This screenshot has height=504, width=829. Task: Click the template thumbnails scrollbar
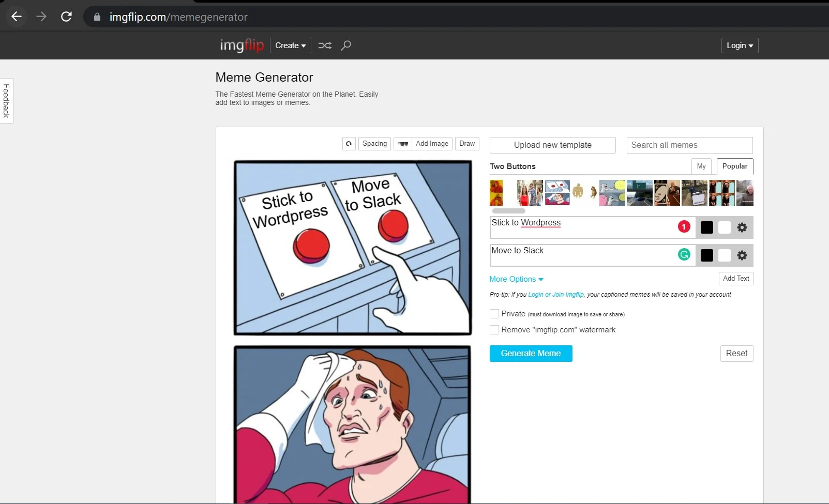(509, 211)
